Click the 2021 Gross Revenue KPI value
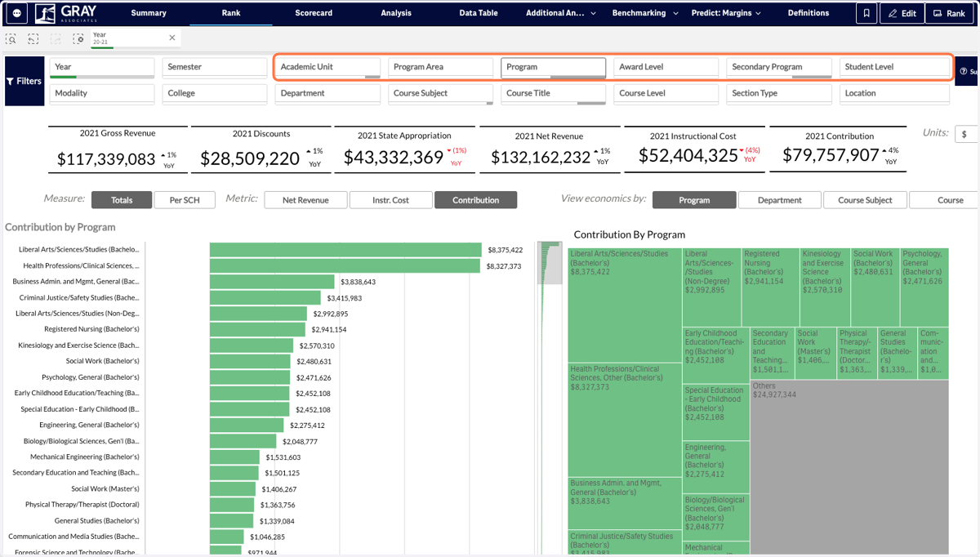The height and width of the screenshot is (557, 980). coord(106,159)
